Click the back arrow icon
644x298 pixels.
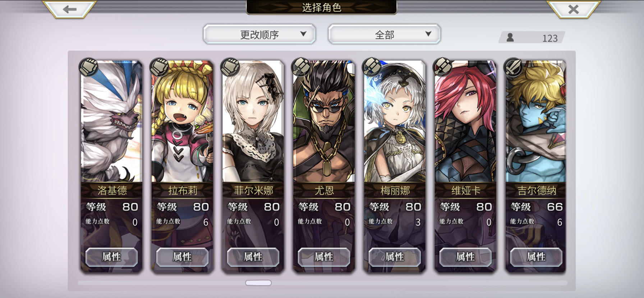(x=69, y=9)
